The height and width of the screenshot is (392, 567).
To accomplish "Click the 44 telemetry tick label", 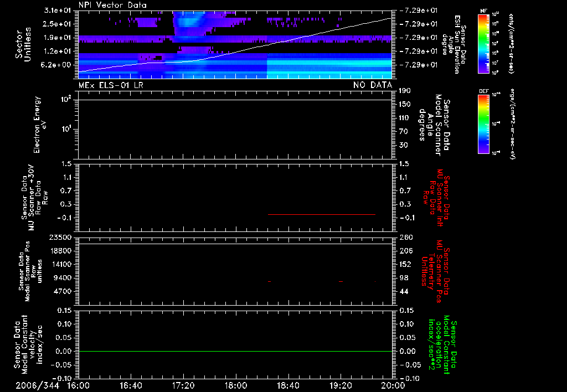I will click(404, 291).
